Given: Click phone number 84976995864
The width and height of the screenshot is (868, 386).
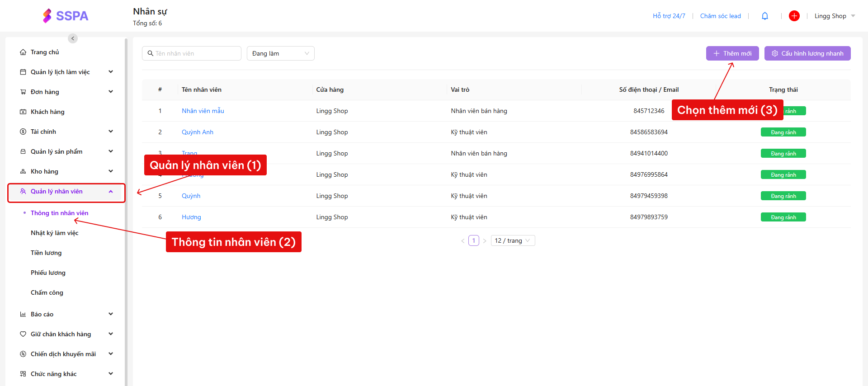Looking at the screenshot, I should click(649, 175).
